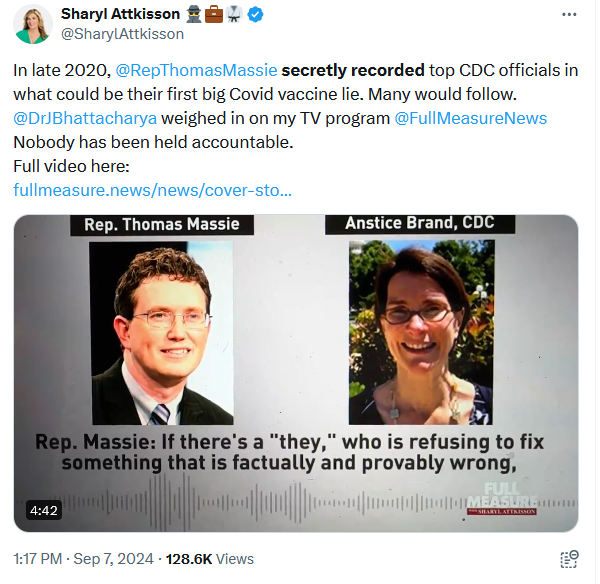Click the Full Measure logo watermark in video

(502, 498)
